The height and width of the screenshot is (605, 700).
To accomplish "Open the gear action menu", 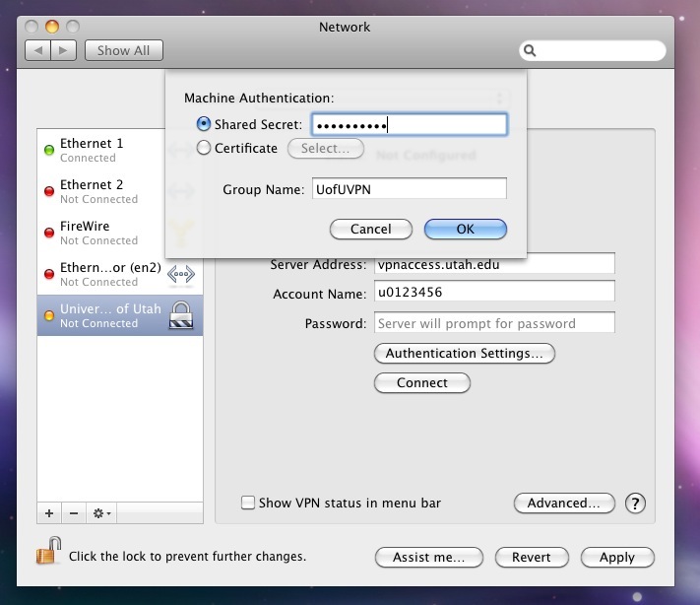I will tap(101, 513).
